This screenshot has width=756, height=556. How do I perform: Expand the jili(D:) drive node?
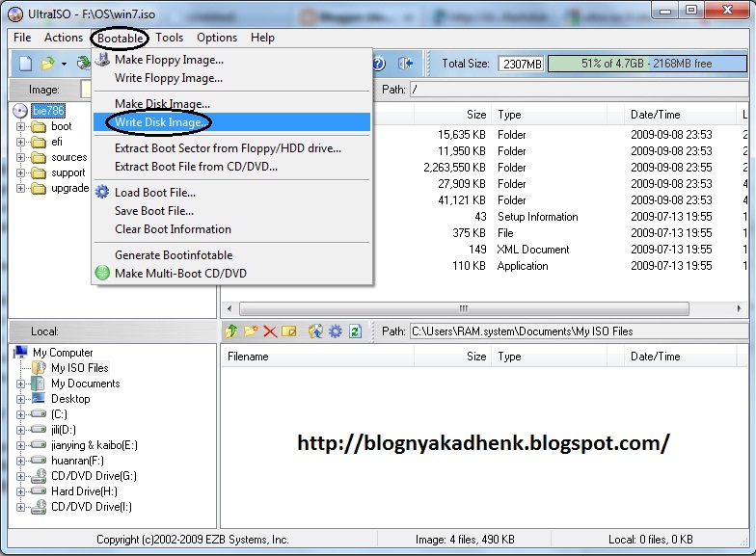[21, 430]
